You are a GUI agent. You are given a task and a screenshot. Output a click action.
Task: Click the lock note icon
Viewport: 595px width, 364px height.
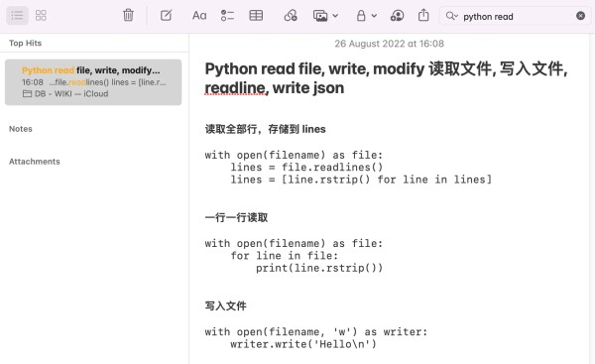(361, 16)
